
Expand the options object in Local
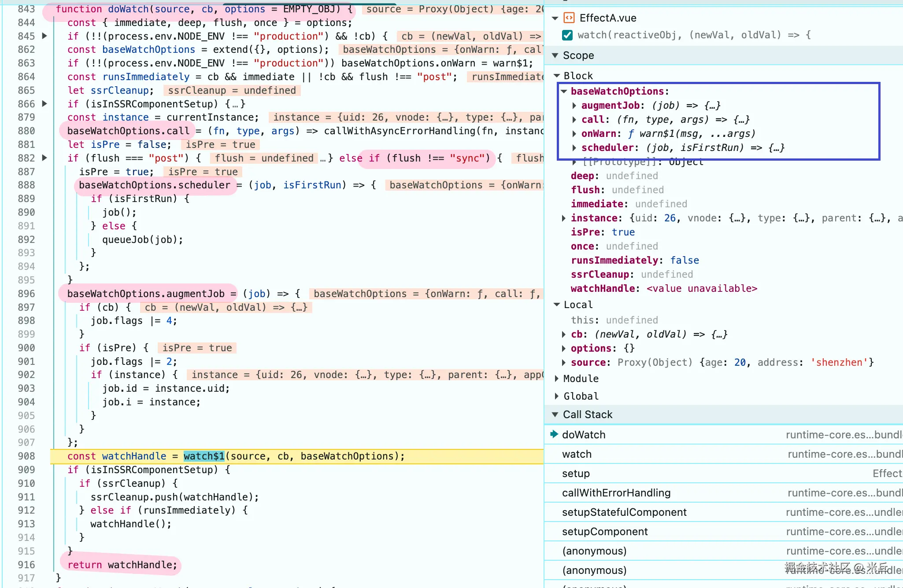[x=563, y=349]
